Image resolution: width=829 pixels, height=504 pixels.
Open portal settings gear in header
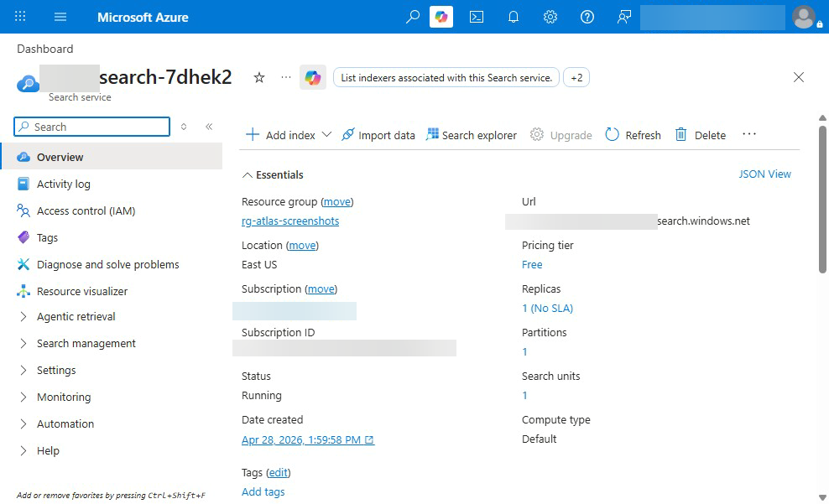tap(550, 17)
